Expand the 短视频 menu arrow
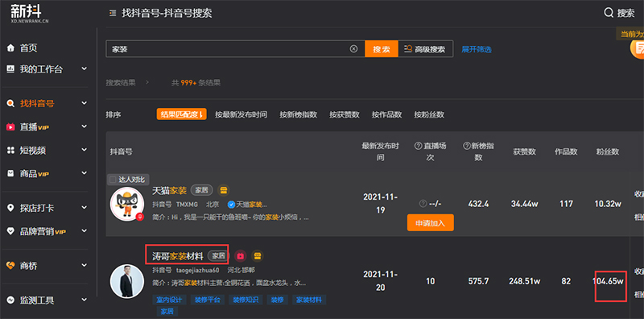 (x=85, y=150)
